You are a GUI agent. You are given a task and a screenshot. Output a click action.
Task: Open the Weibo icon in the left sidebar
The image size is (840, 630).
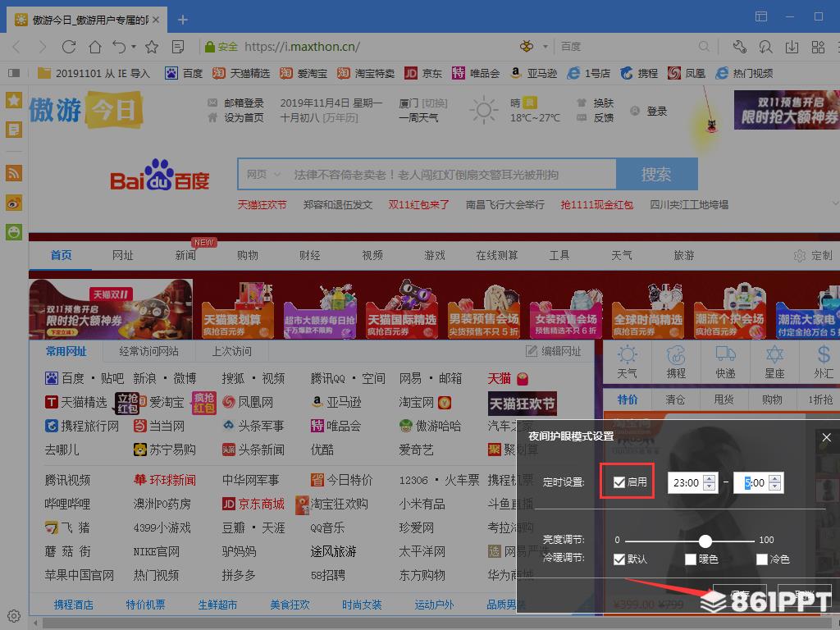14,203
